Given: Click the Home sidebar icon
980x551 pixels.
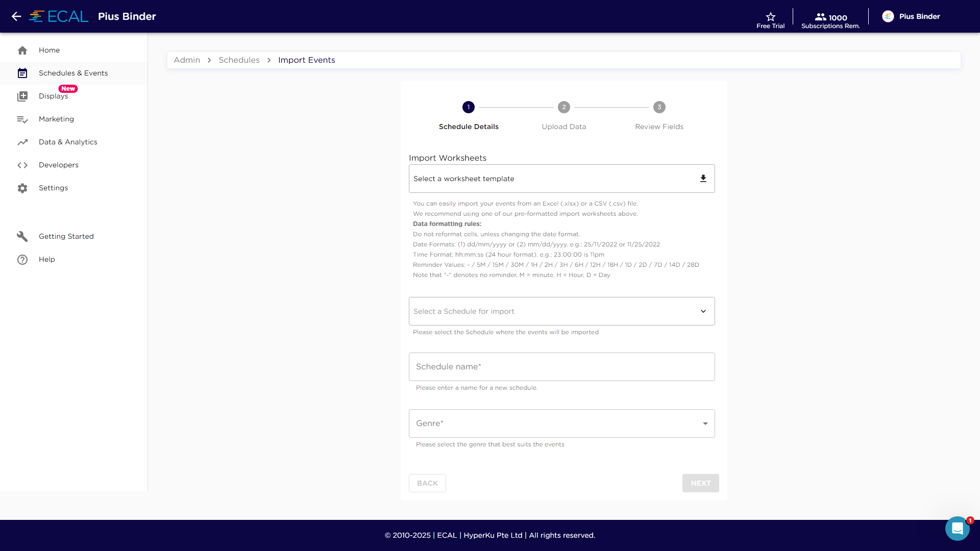Looking at the screenshot, I should (22, 51).
